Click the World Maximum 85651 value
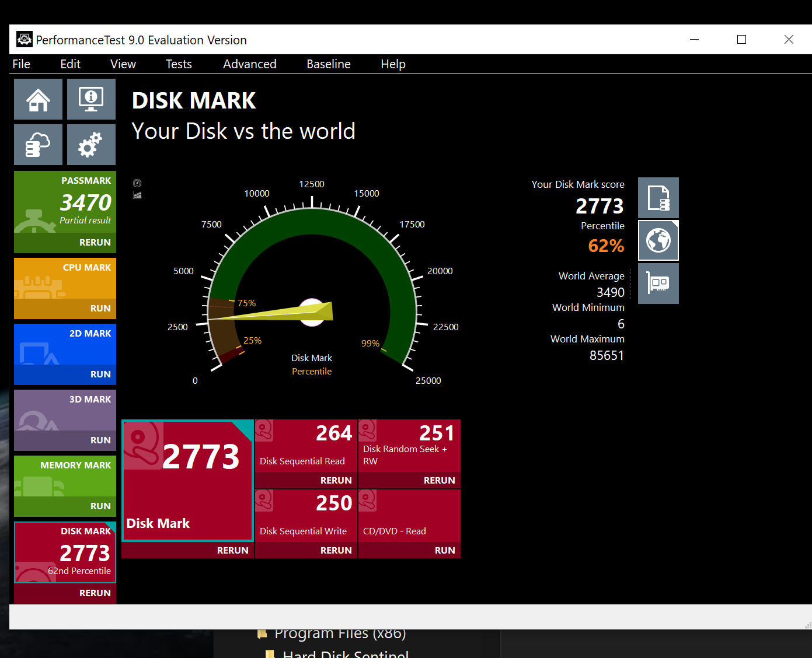Screen dimensions: 812x658 [607, 355]
